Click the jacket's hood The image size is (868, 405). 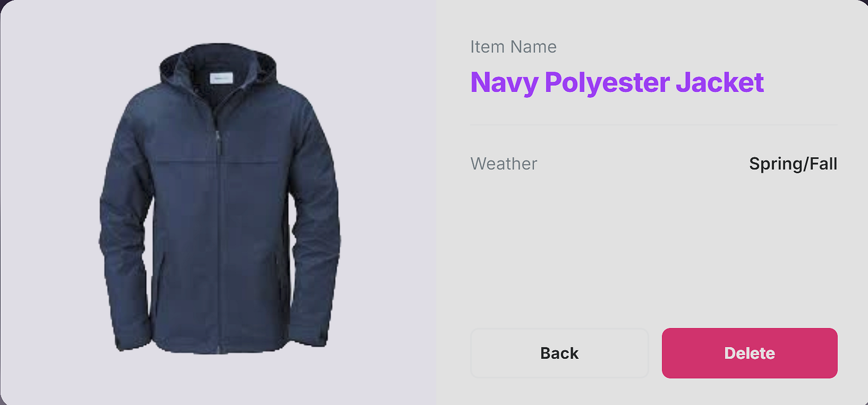(x=217, y=54)
